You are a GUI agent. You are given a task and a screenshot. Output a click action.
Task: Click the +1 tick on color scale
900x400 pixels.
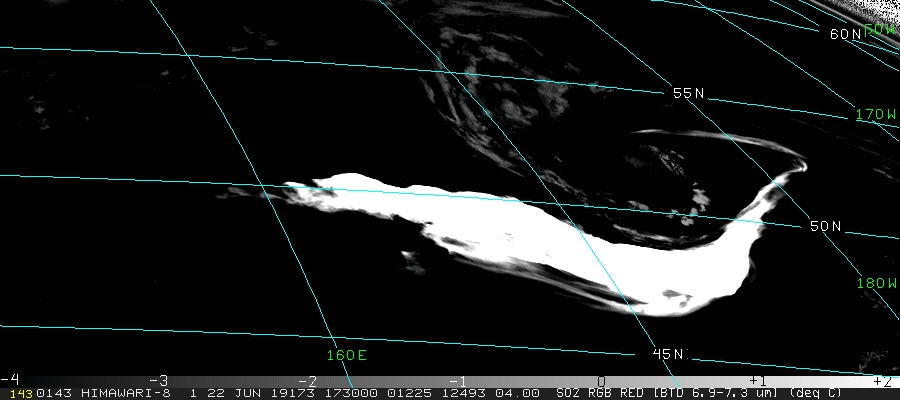pos(756,380)
